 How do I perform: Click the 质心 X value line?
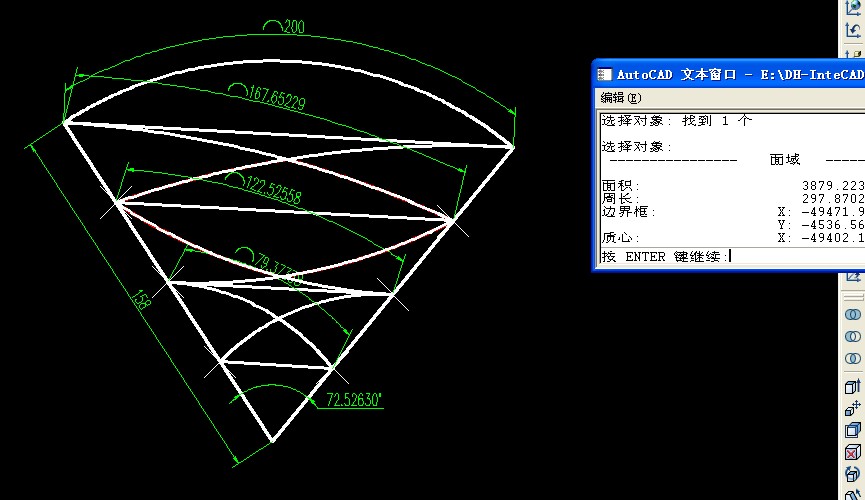coord(733,238)
